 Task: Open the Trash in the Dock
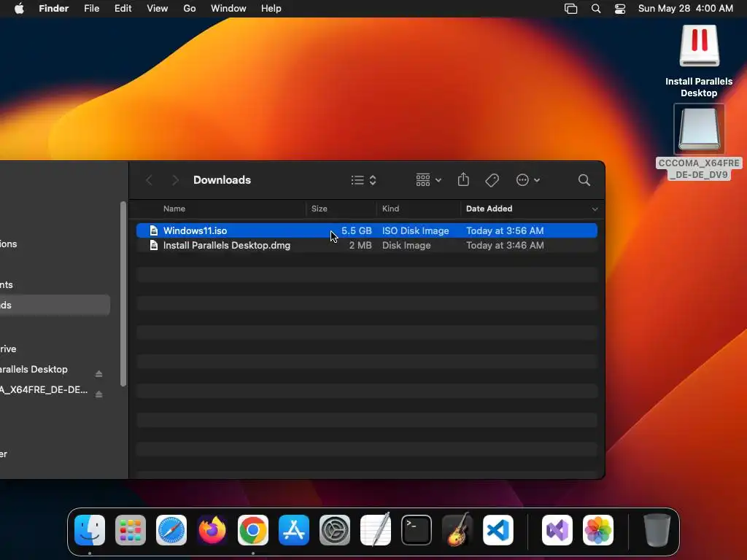657,530
